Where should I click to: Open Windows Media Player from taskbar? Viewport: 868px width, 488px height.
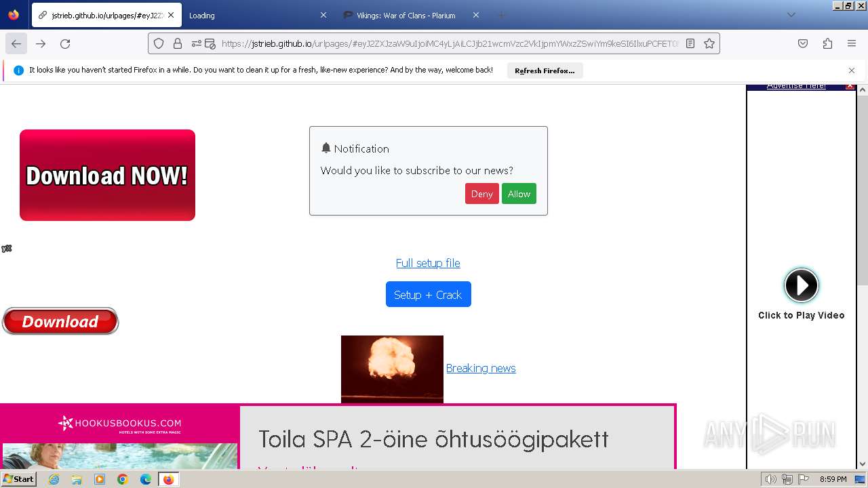(100, 479)
